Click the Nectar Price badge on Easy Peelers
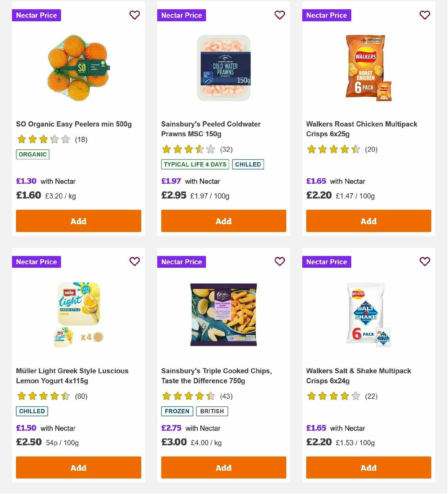The image size is (448, 494). (x=36, y=15)
